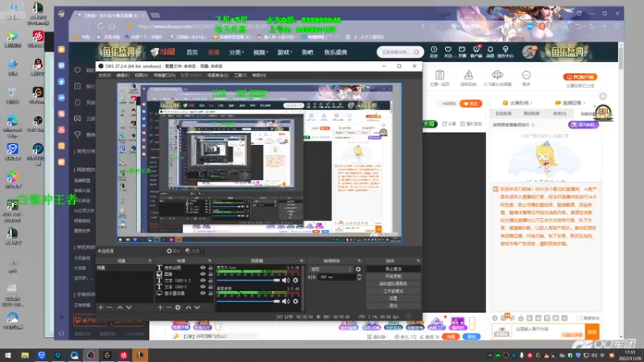Collapse the Douyu left sidebar arrow
Screen dimensions: 644x362
(x=61, y=333)
